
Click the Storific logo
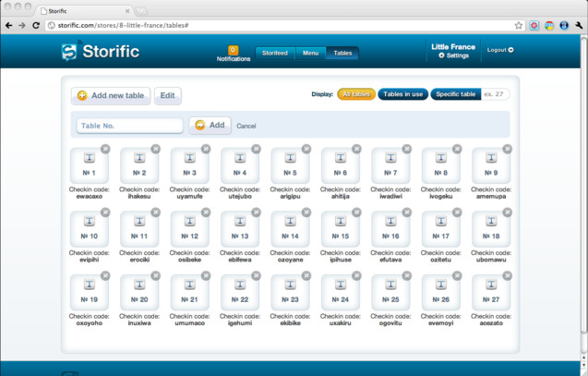[x=101, y=52]
